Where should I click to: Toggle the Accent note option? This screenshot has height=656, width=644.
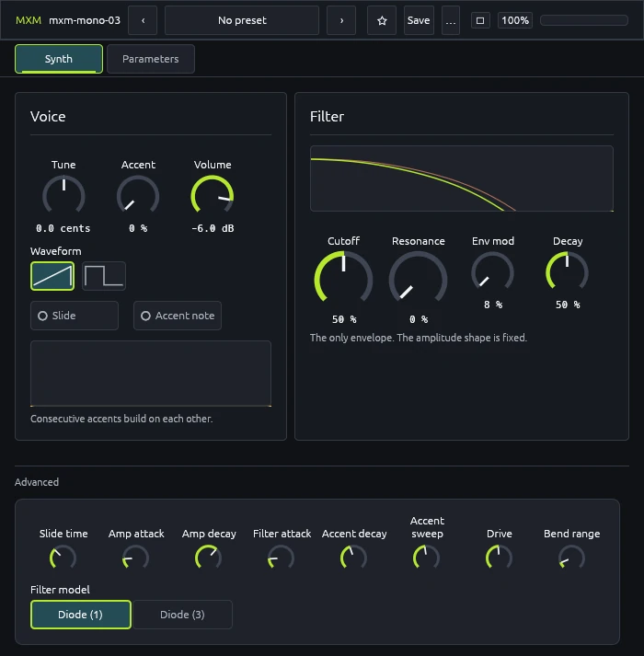(x=178, y=316)
